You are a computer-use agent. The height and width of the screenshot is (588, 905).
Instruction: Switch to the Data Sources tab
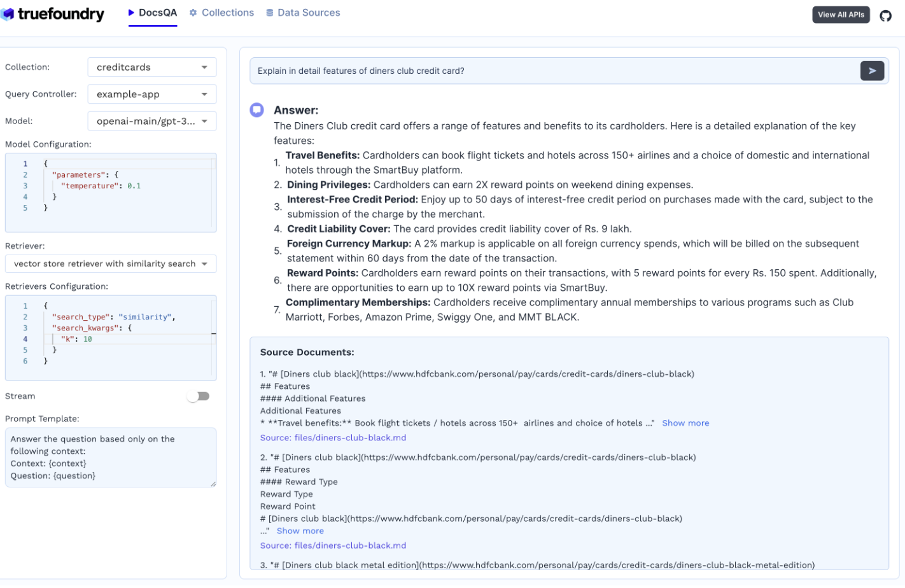[x=308, y=13]
